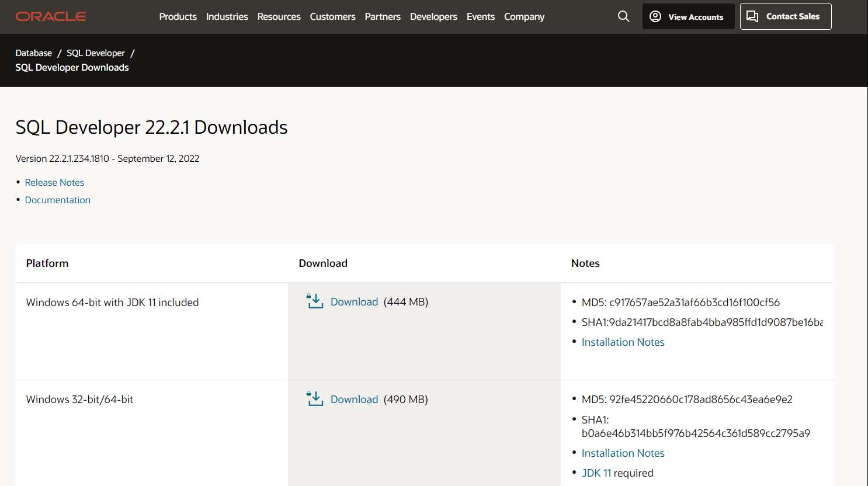Image resolution: width=868 pixels, height=486 pixels.
Task: Click the version 22.2.1.234.1810 date text
Action: pyautogui.click(x=107, y=158)
